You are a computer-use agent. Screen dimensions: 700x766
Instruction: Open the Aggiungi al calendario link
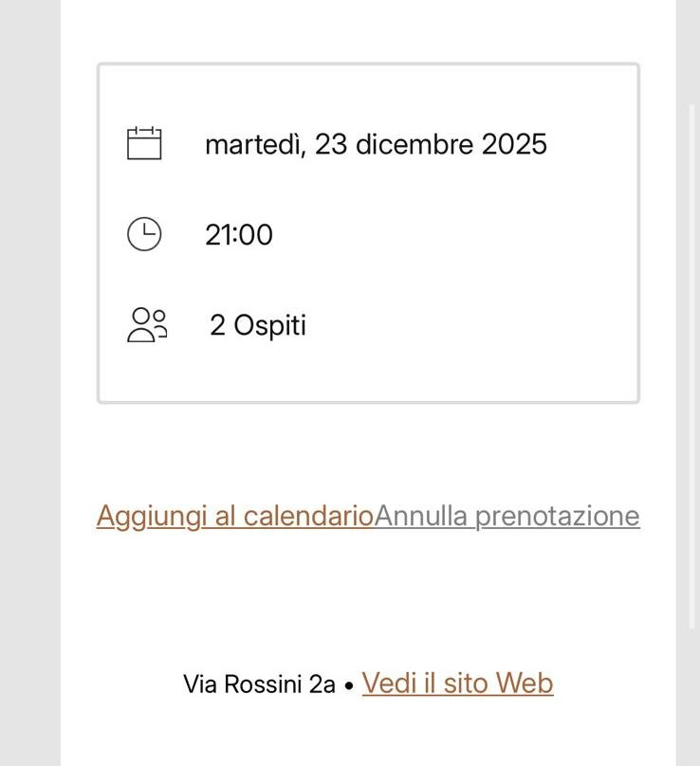(235, 516)
